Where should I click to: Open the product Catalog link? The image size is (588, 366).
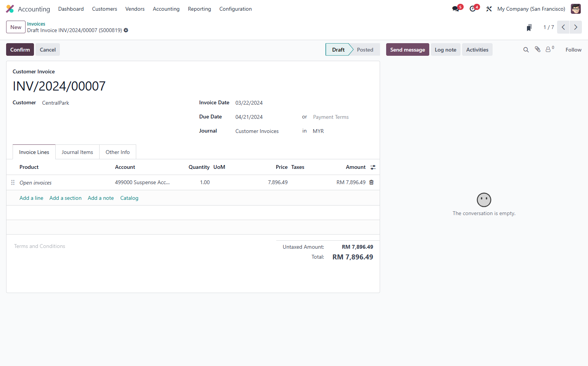pos(129,198)
